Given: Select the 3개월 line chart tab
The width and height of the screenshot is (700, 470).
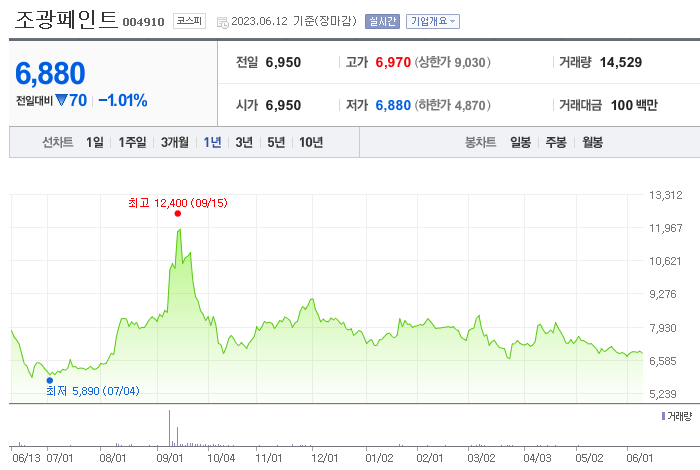Looking at the screenshot, I should [175, 142].
